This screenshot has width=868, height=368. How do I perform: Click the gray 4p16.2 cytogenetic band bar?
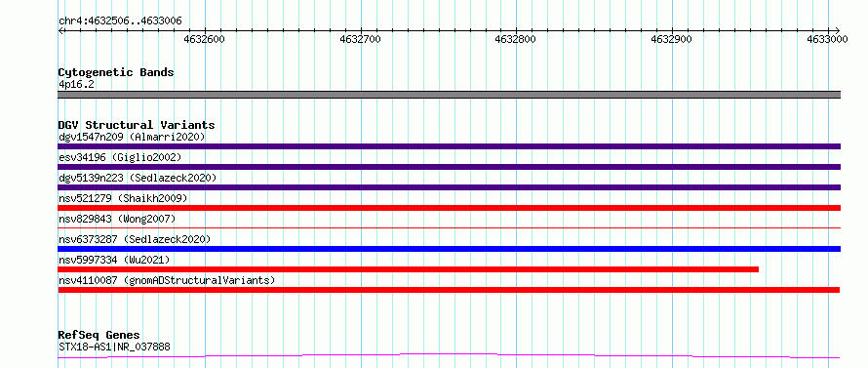pyautogui.click(x=449, y=95)
